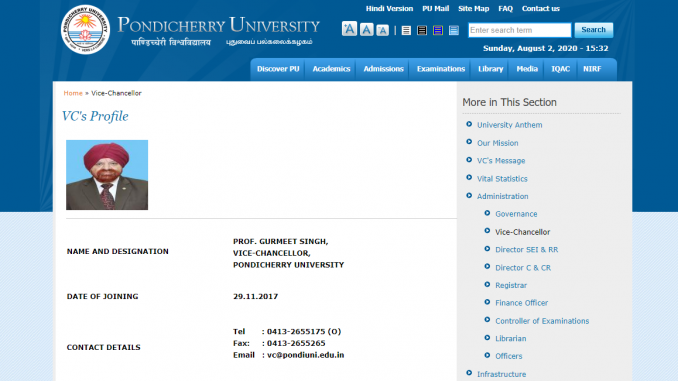Follow the Home breadcrumb link
This screenshot has width=678, height=381.
(73, 93)
